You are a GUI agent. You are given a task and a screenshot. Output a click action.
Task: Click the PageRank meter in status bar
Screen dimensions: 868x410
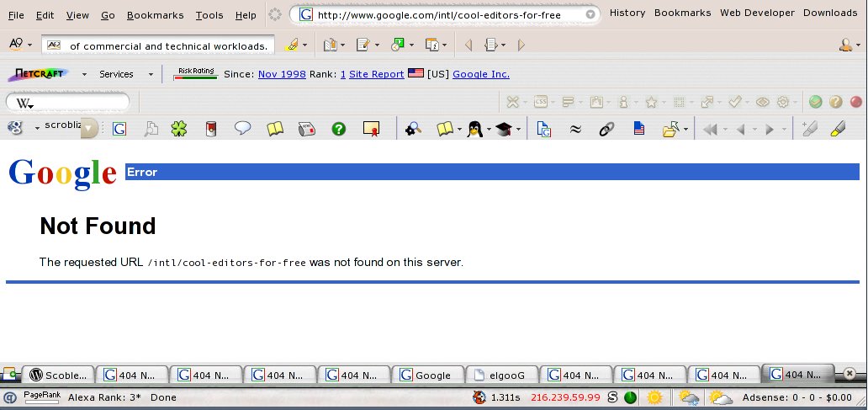pos(41,397)
